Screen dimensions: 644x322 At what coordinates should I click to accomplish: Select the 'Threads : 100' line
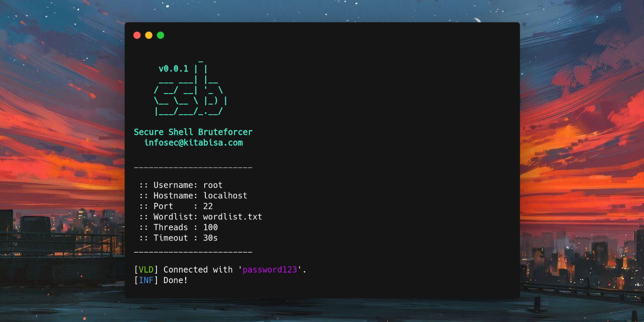click(178, 227)
